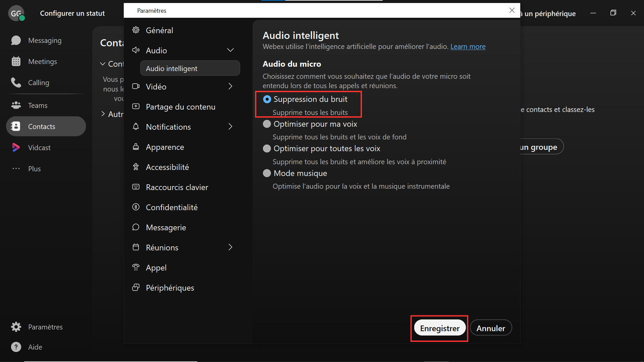Click the Partage du contenu icon
Screen dimensions: 644x362
click(136, 107)
